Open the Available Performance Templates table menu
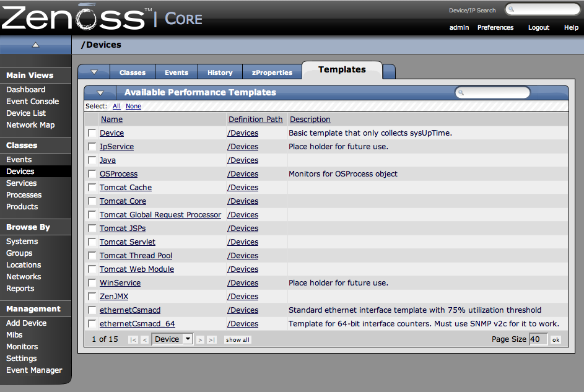Image resolution: width=584 pixels, height=392 pixels. coord(100,93)
